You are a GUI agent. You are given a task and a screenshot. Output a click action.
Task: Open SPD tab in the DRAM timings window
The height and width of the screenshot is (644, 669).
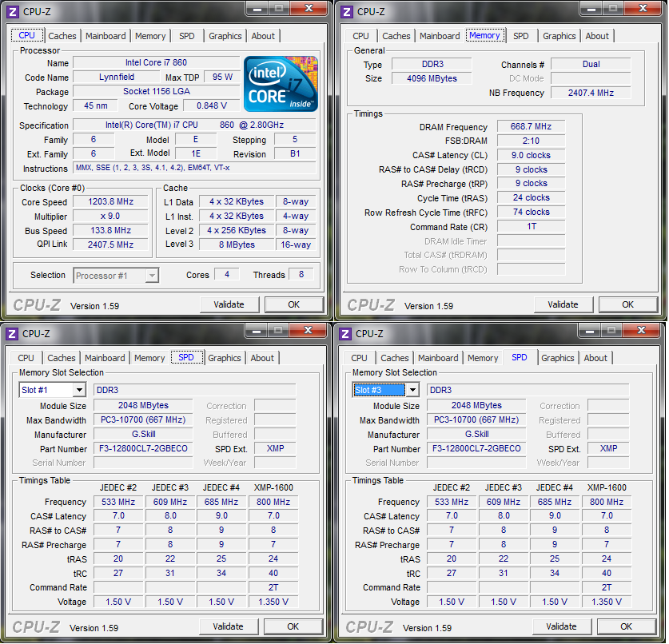(x=521, y=36)
